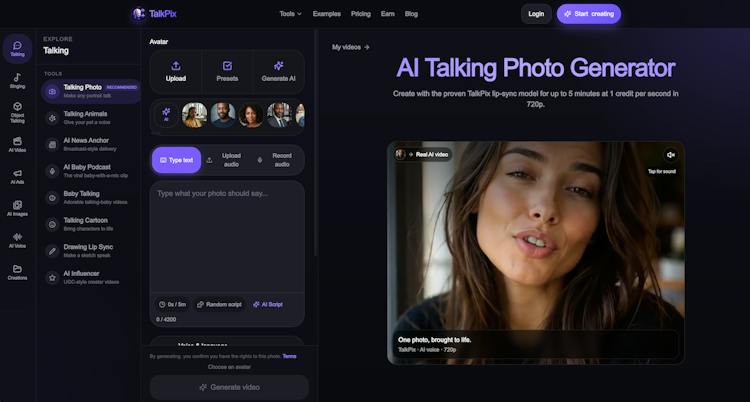Click the "0 / 4200" character count
This screenshot has height=402, width=750.
coord(166,319)
